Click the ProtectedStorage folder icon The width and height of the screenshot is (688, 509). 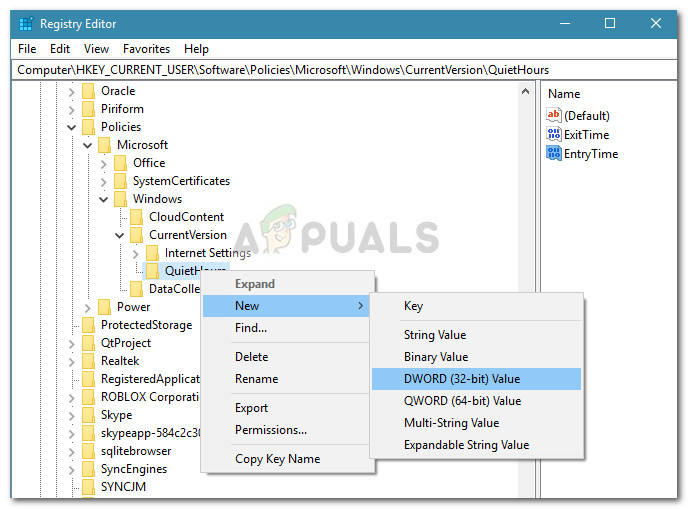(x=89, y=325)
